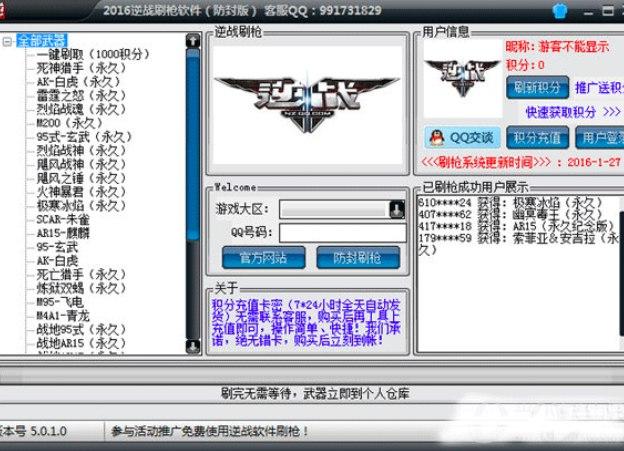Choose 火神暴君（永久） entry

(x=81, y=192)
